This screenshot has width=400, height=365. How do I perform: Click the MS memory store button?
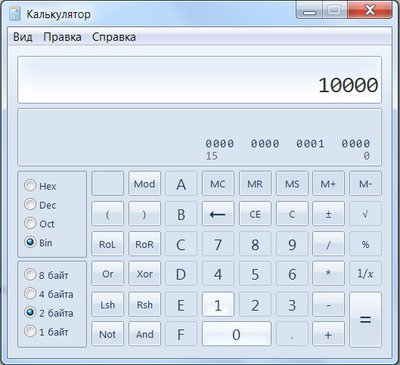(292, 183)
